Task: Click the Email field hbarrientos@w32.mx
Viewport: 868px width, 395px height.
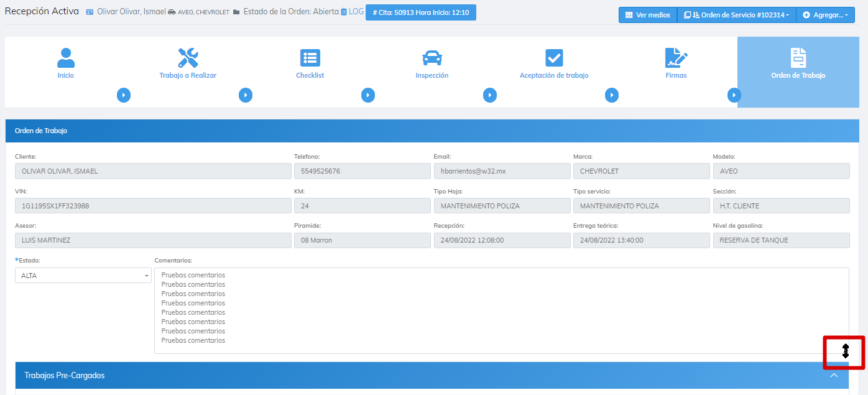Action: [x=502, y=171]
